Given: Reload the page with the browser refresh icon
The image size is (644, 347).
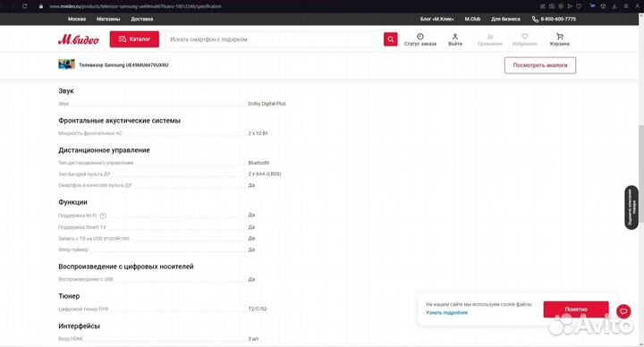Looking at the screenshot, I should tap(25, 6).
